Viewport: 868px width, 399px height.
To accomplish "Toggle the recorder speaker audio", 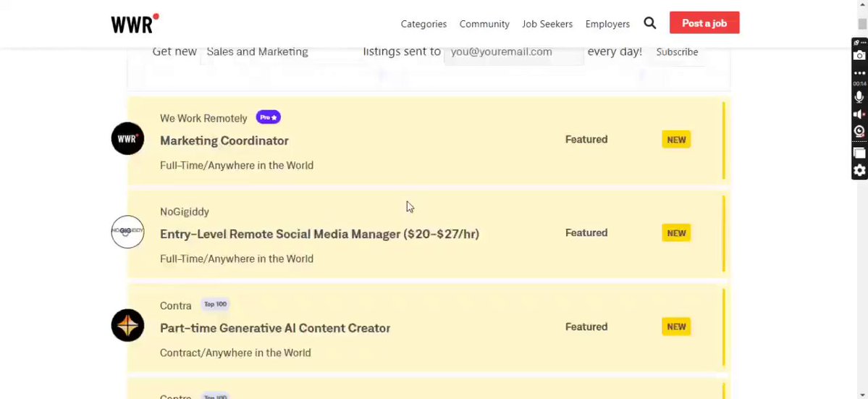I will click(x=859, y=114).
